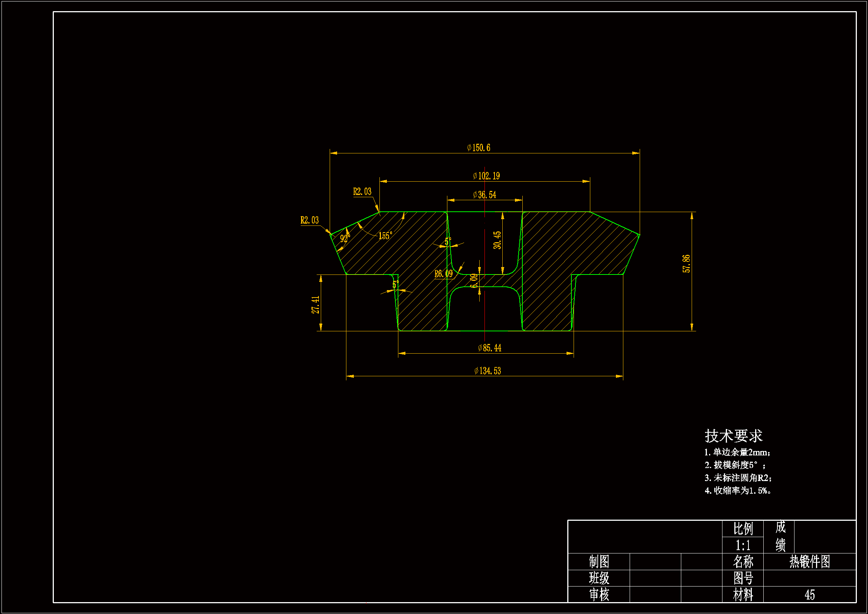Select the material value 45 cell
The height and width of the screenshot is (614, 868).
[809, 595]
